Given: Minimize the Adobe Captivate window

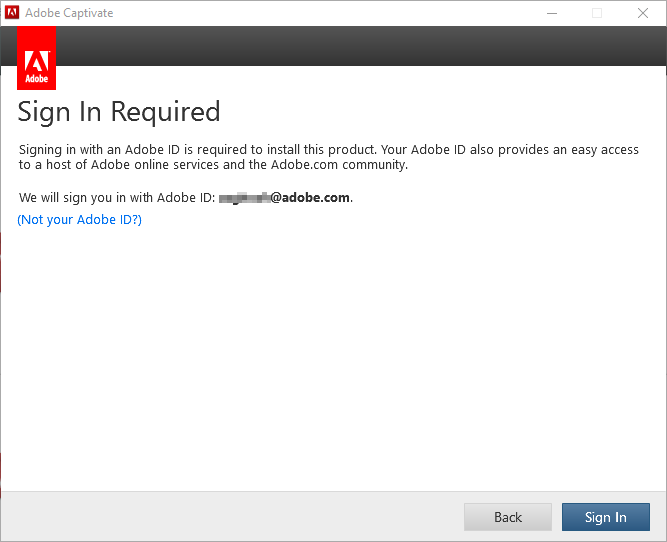Looking at the screenshot, I should [552, 13].
